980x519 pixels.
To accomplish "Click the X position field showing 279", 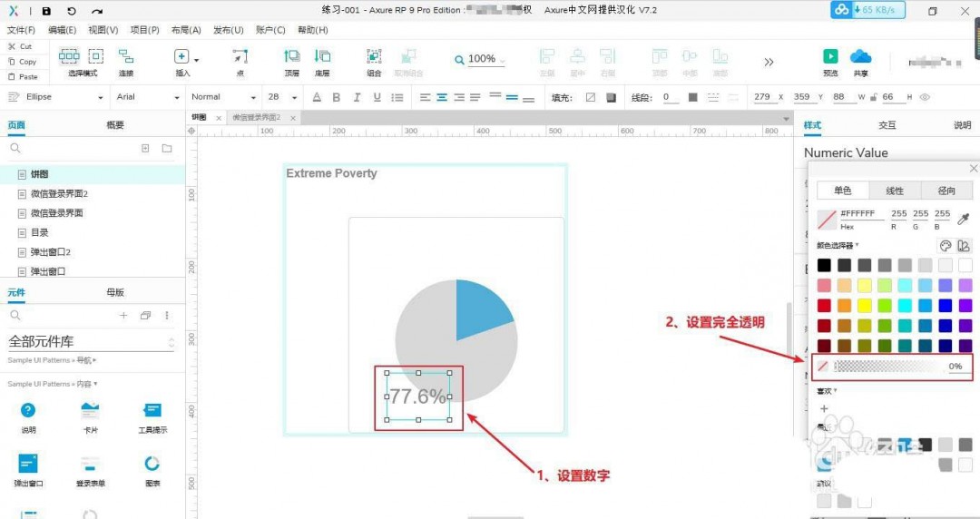I will click(762, 97).
